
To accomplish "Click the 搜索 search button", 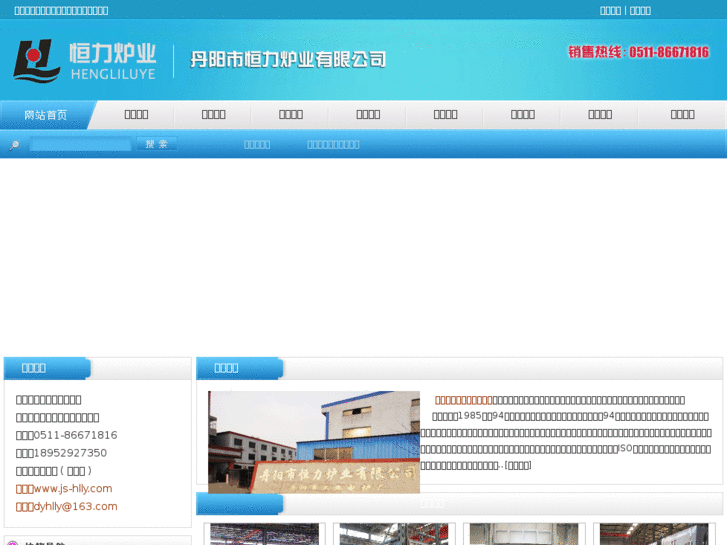I will pyautogui.click(x=156, y=144).
